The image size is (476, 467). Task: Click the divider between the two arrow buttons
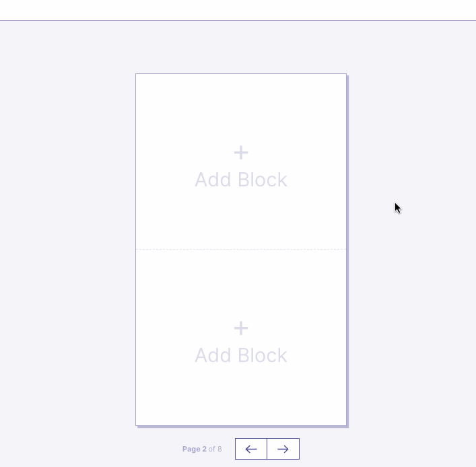point(267,449)
